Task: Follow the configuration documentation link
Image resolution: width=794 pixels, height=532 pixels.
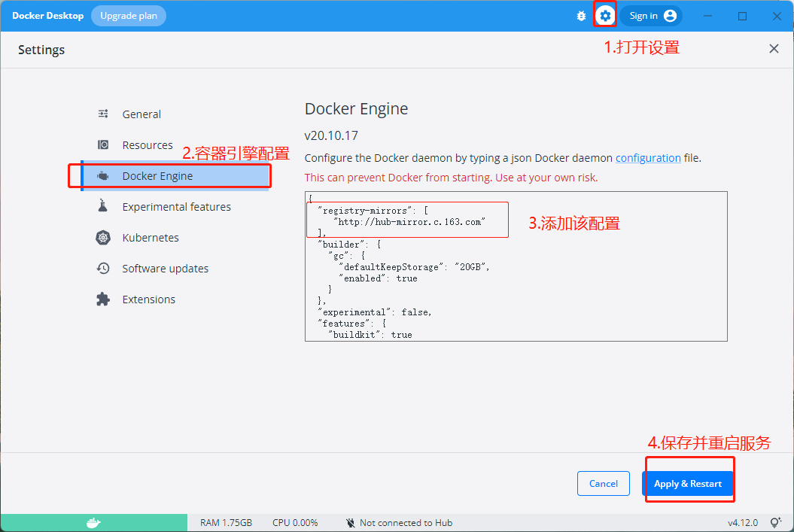Action: (648, 158)
